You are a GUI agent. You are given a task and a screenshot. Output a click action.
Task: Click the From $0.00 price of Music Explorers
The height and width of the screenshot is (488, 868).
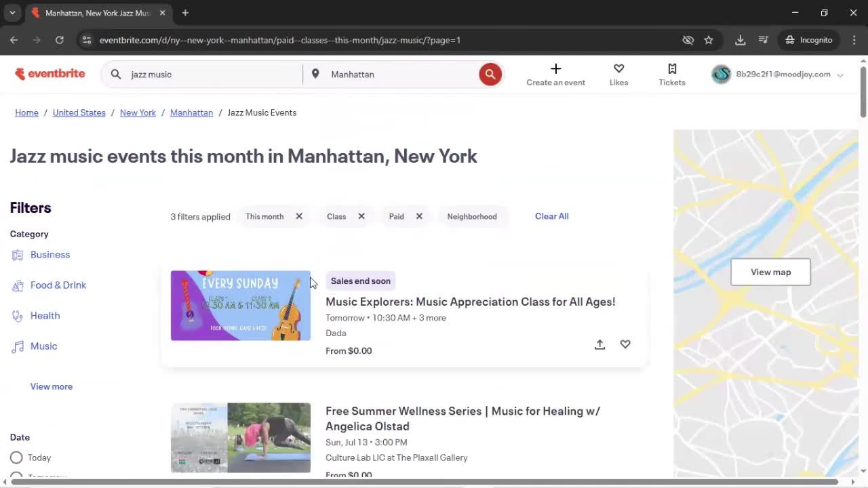[x=349, y=350]
